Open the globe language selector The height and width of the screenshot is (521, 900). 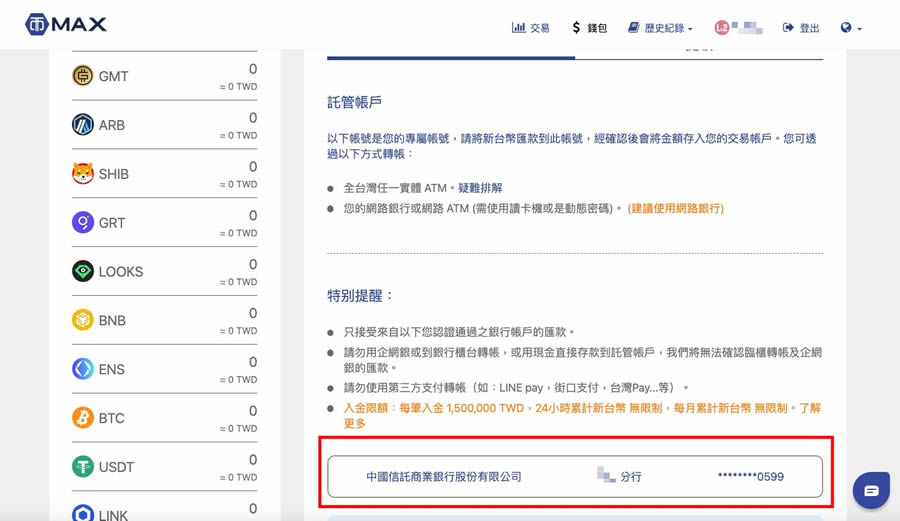point(851,28)
